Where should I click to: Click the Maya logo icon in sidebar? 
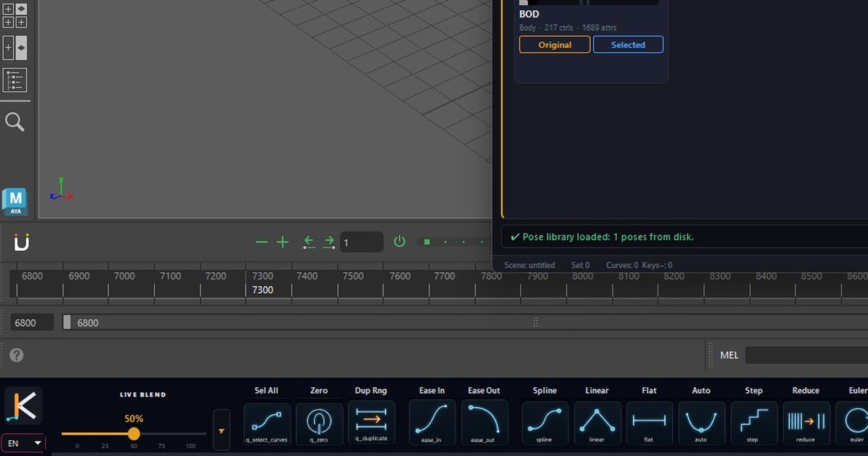[x=14, y=202]
